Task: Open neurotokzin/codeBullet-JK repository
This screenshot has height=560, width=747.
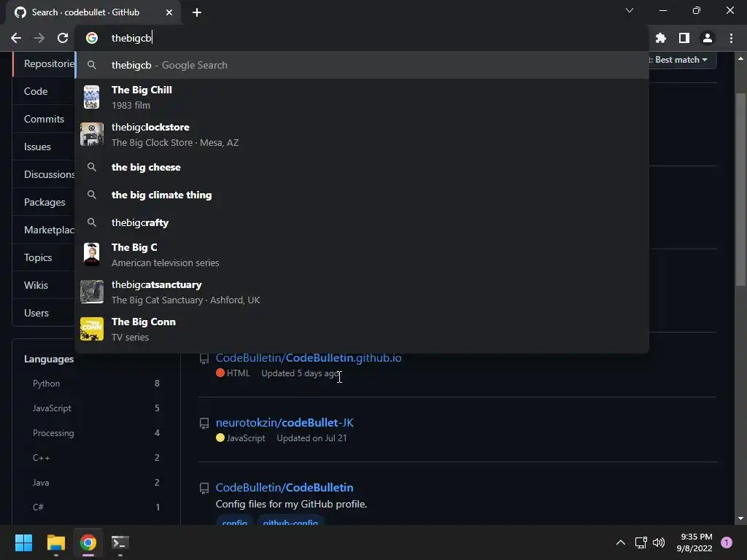Action: tap(285, 422)
